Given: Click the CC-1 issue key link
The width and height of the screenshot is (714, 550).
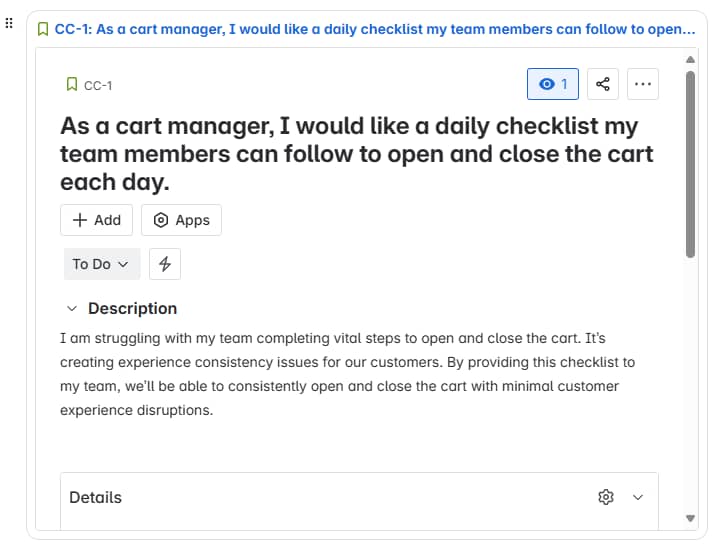Looking at the screenshot, I should [98, 85].
